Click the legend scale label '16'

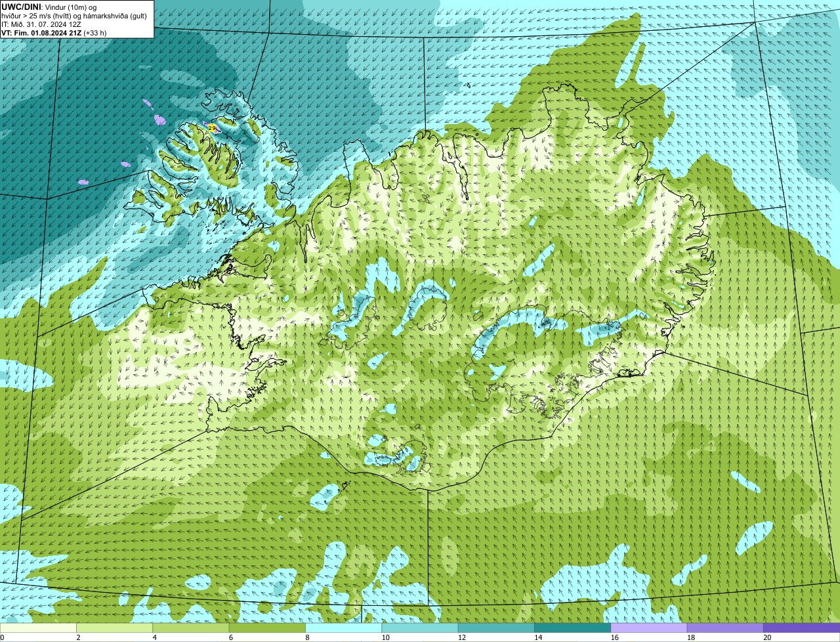[x=614, y=637]
